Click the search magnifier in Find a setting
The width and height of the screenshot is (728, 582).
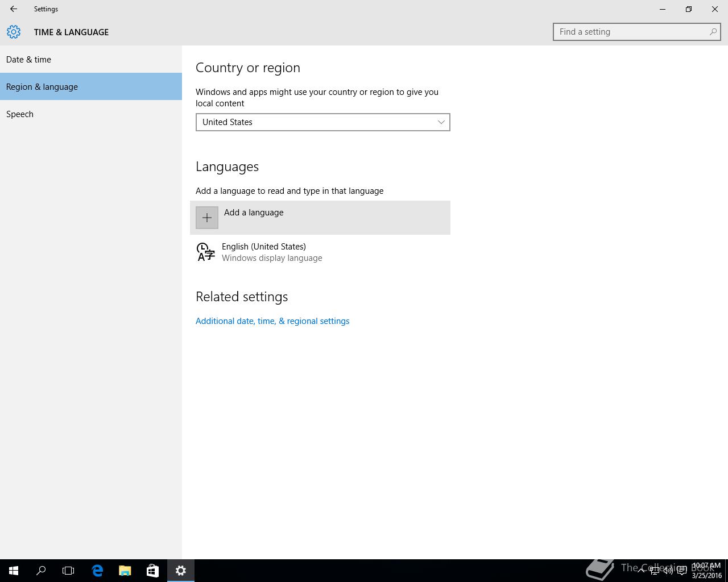pos(713,32)
